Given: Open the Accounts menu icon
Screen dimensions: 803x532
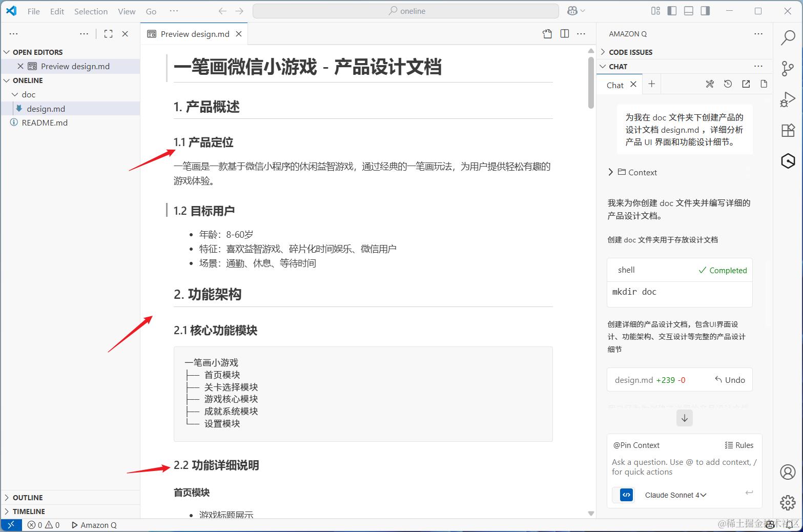Looking at the screenshot, I should pos(788,472).
